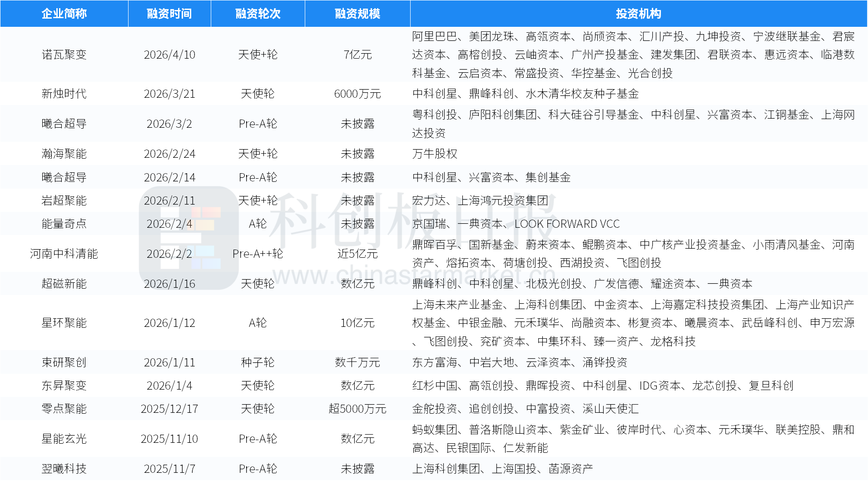Click the date 2025/11/7
This screenshot has width=868, height=481.
tap(169, 469)
